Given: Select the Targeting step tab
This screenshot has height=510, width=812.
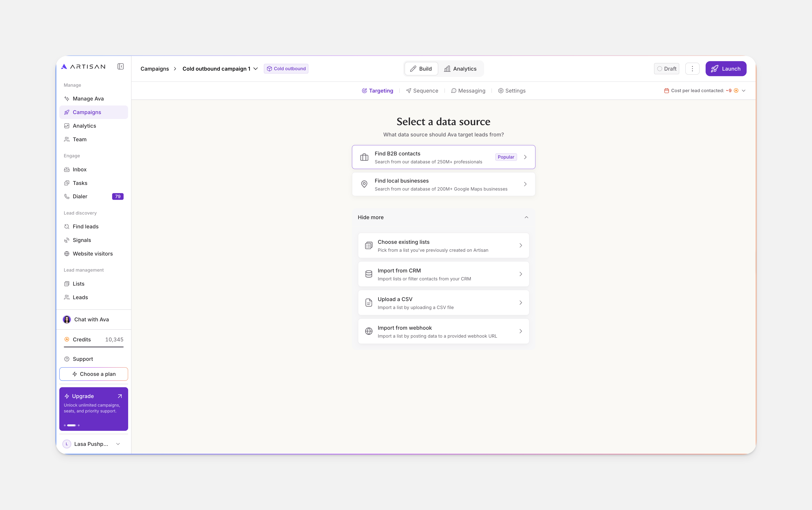Looking at the screenshot, I should pyautogui.click(x=377, y=91).
